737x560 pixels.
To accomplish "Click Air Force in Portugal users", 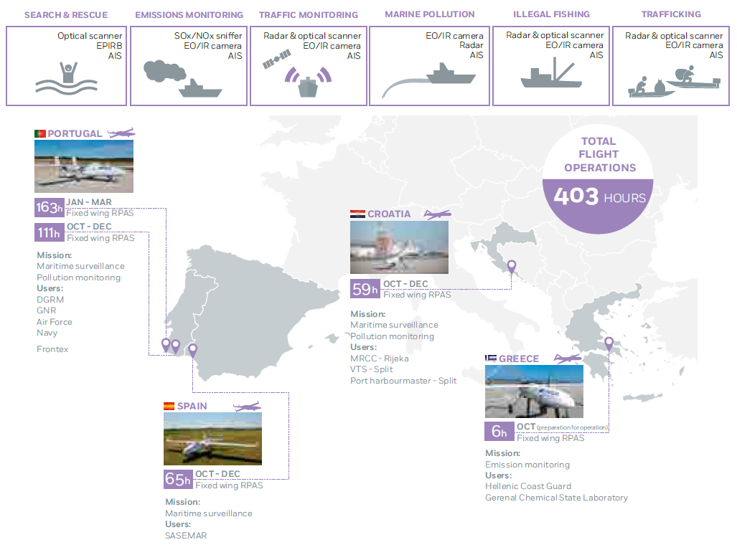I will point(55,322).
